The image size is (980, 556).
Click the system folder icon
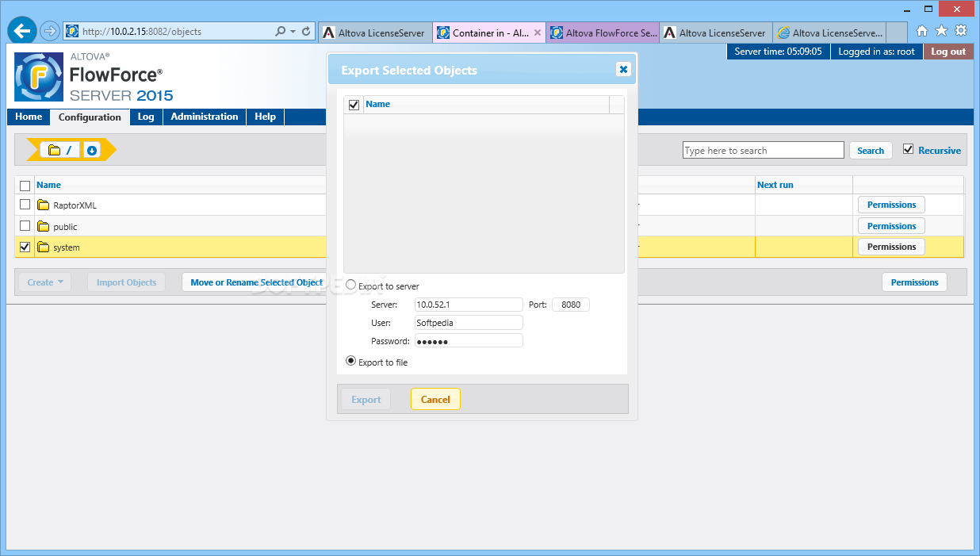(x=44, y=247)
